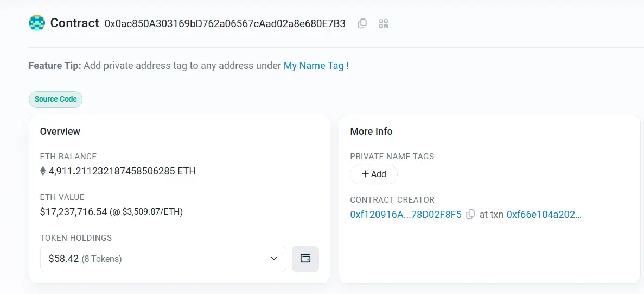This screenshot has width=644, height=294.
Task: Click the contract identicon avatar
Action: tap(37, 23)
